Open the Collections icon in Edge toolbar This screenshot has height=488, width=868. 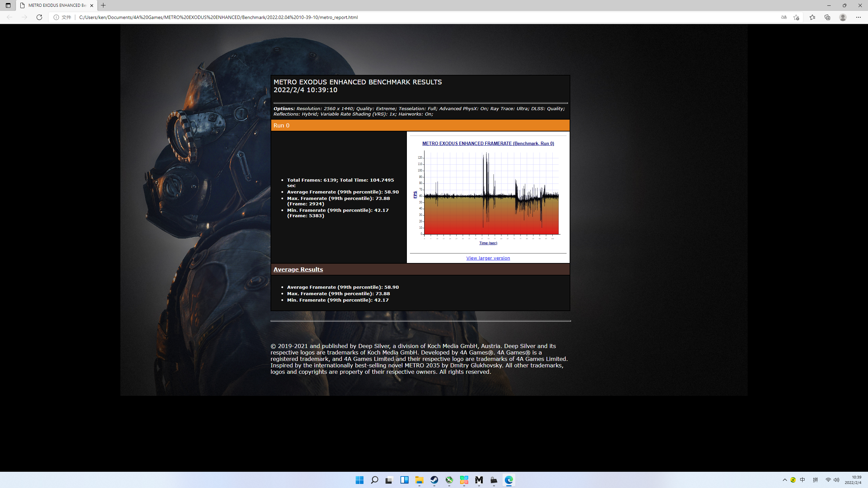pos(827,17)
